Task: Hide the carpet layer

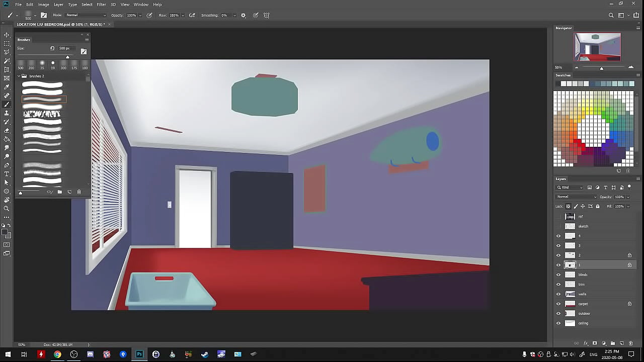Action: 558,304
